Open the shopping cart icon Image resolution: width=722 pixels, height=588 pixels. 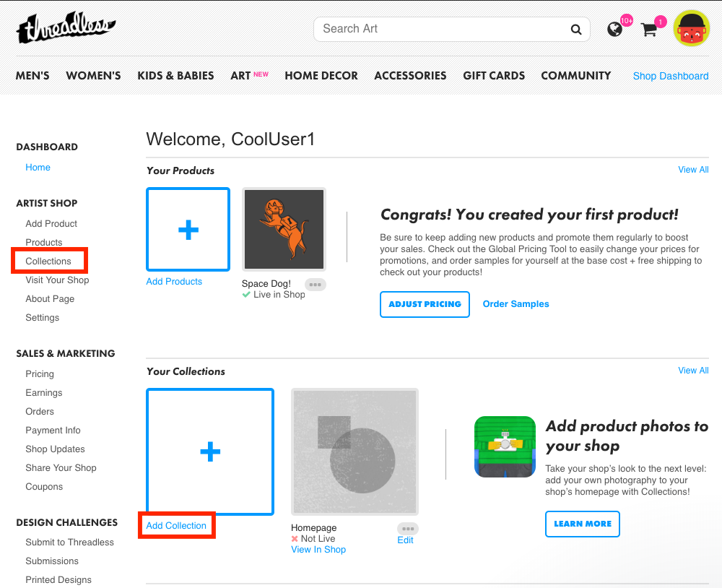click(649, 30)
